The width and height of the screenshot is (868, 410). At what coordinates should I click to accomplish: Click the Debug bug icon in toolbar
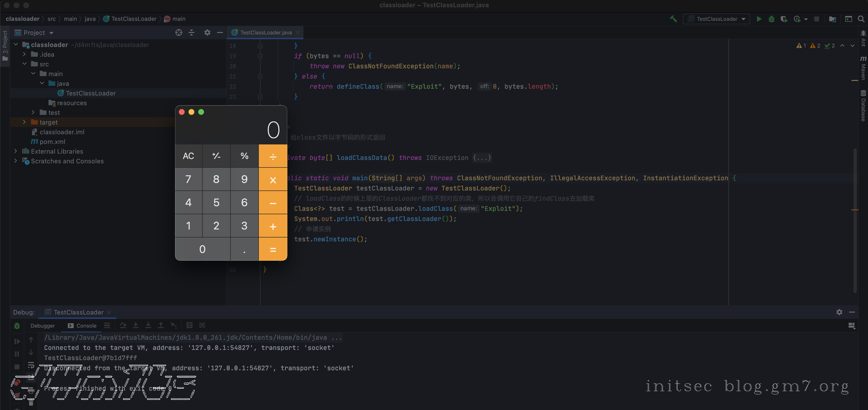[x=771, y=19]
